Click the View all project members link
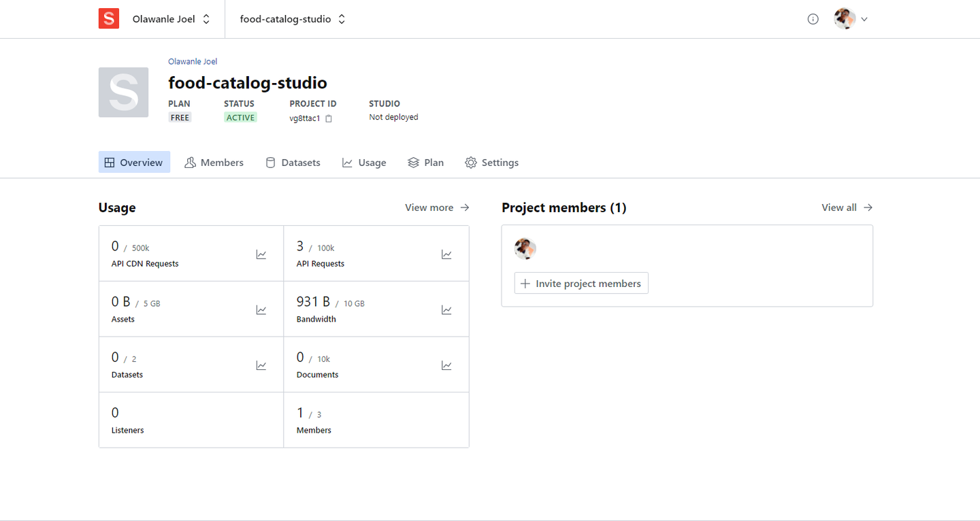This screenshot has width=980, height=521. (x=846, y=207)
